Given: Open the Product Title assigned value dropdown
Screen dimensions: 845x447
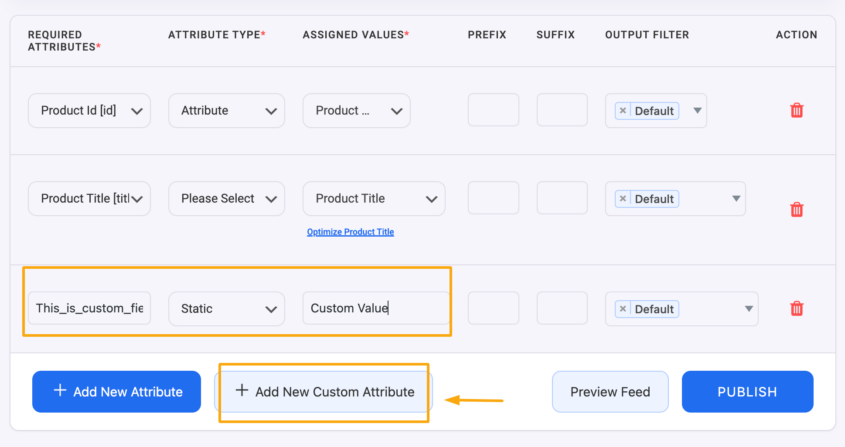Looking at the screenshot, I should (x=373, y=198).
